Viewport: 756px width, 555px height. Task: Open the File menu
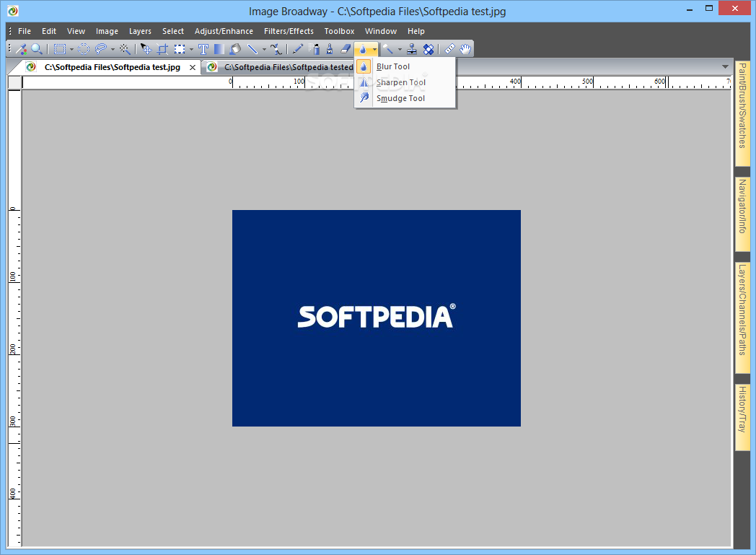tap(25, 31)
